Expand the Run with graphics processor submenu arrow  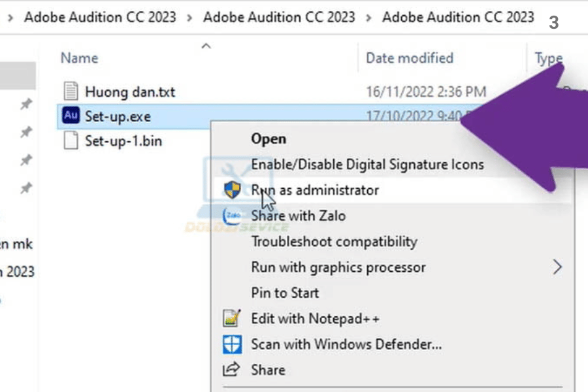[557, 267]
